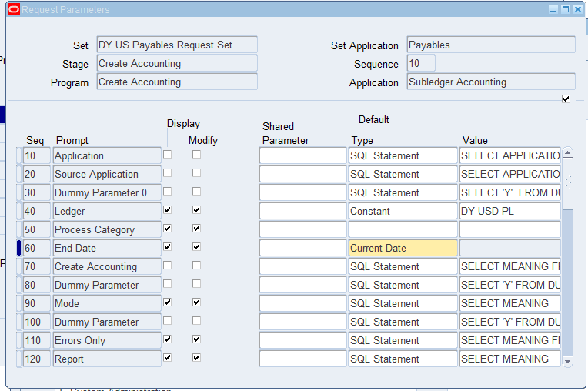Click the Source Application prompt field
Image resolution: width=588 pixels, height=391 pixels.
(x=107, y=174)
